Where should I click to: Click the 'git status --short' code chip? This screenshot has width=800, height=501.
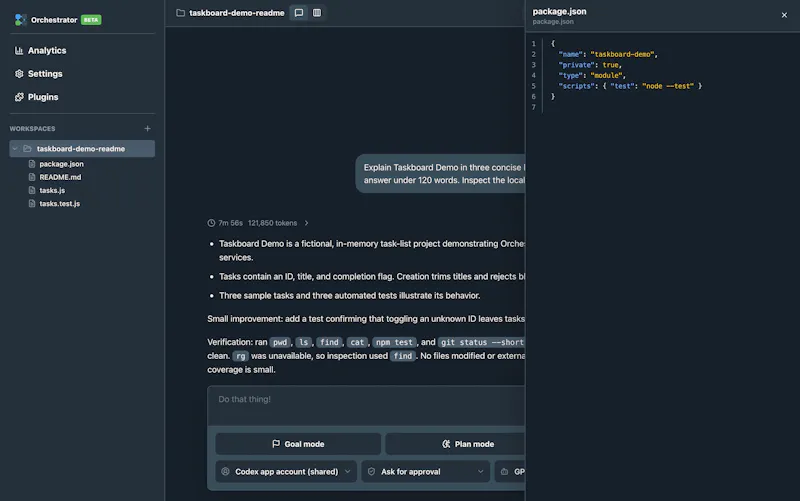481,342
